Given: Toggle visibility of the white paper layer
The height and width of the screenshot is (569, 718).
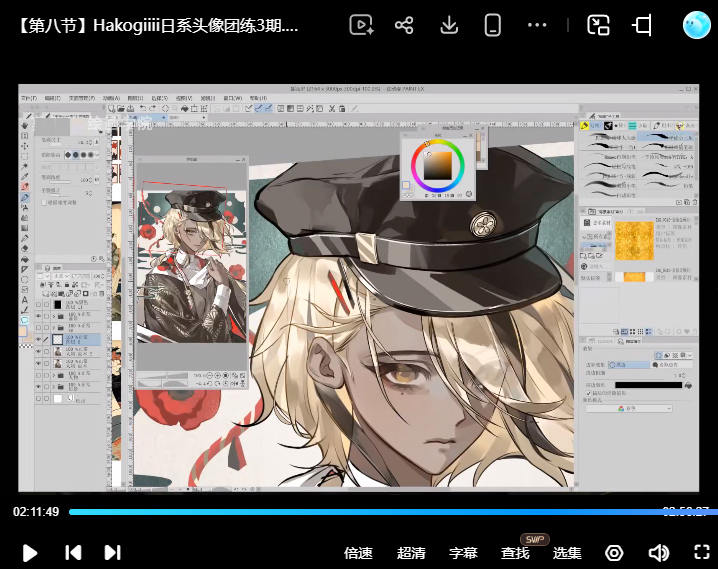Looking at the screenshot, I should [38, 399].
